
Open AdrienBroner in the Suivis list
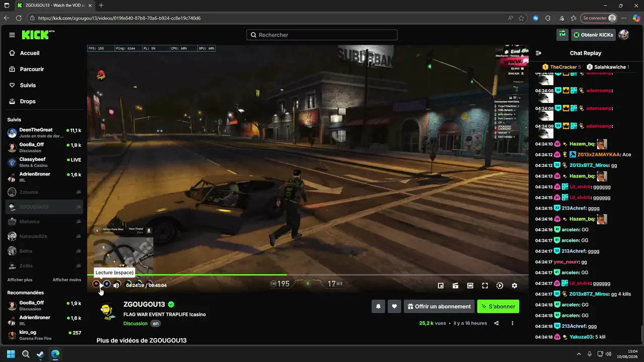pyautogui.click(x=44, y=177)
